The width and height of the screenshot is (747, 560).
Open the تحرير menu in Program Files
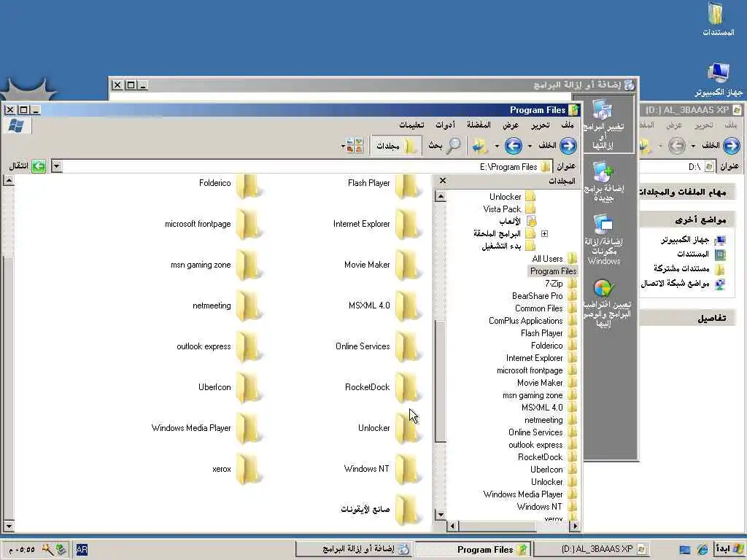point(541,125)
